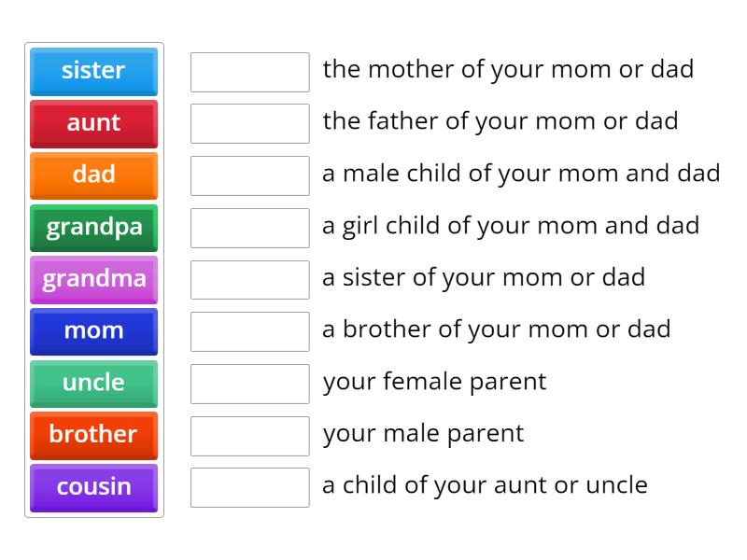
Task: Click the empty box for the female parent clue
Action: (248, 383)
